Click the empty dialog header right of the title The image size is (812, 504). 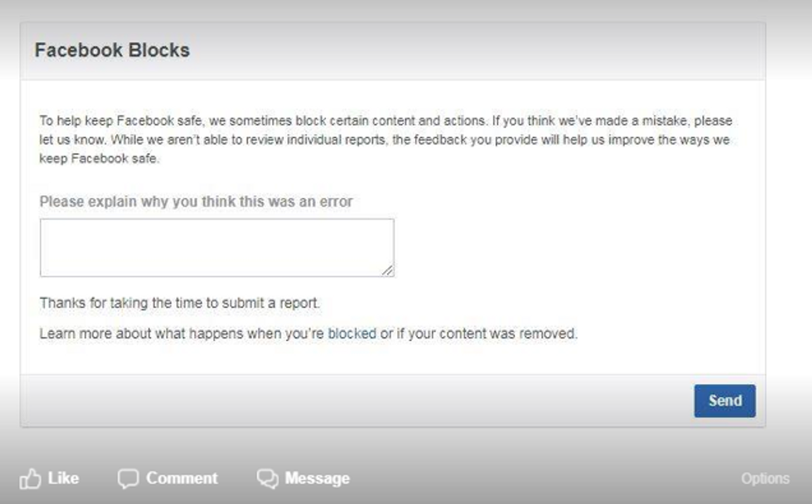[476, 51]
